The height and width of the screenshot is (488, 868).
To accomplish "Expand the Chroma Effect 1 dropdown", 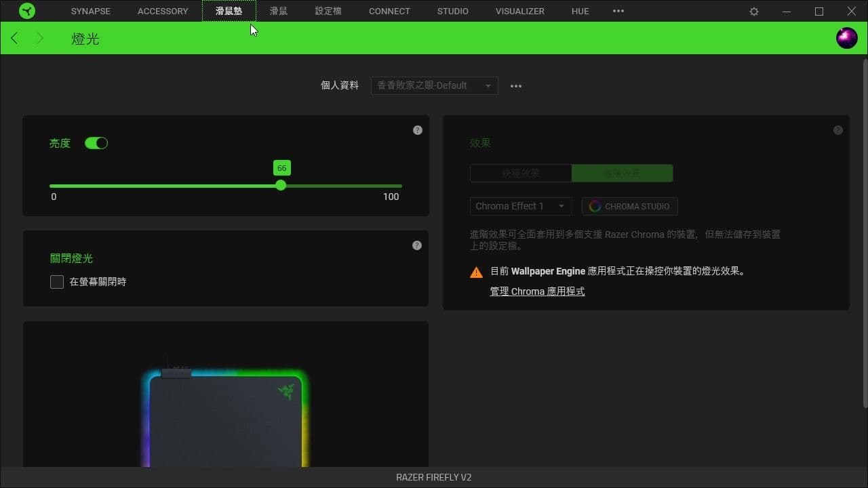I will (520, 206).
